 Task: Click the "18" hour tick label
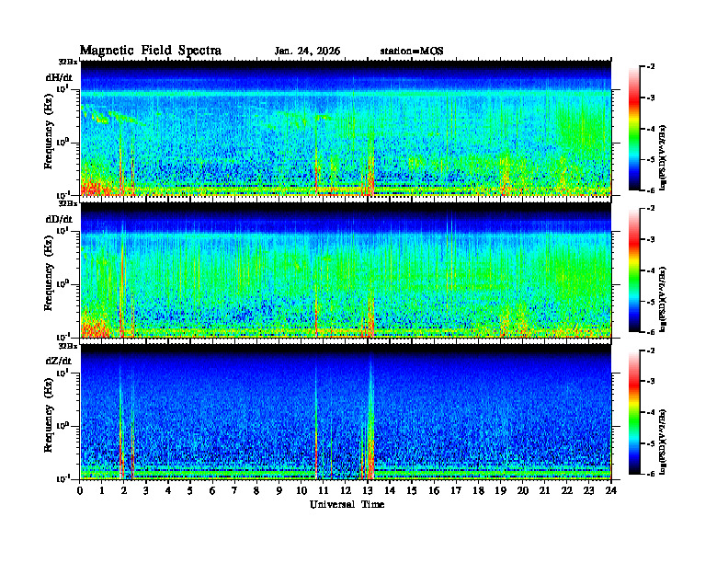[478, 490]
